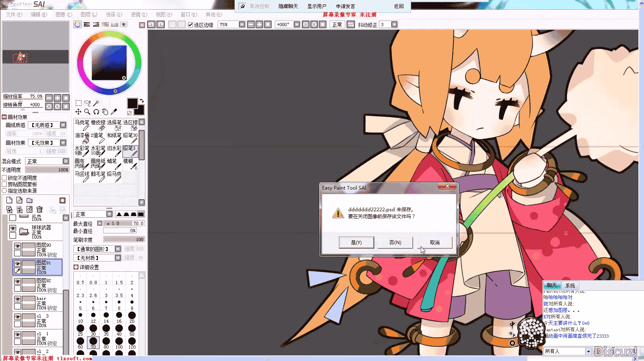
Task: Open the 画材效果 effect dropdown
Action: (x=47, y=143)
